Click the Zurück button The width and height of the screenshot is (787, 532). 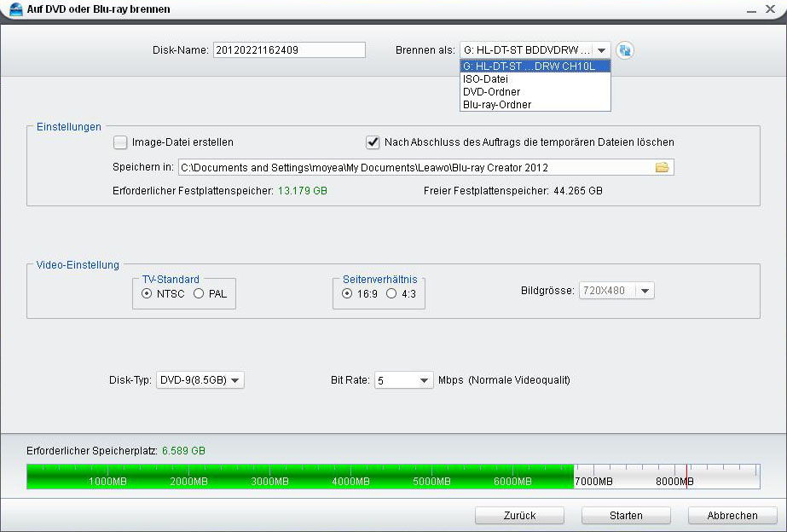[519, 516]
